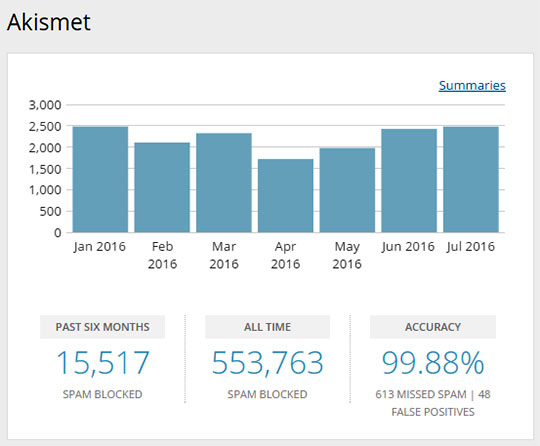Image resolution: width=540 pixels, height=446 pixels.
Task: Click the Apr 2016 bar
Action: click(285, 196)
